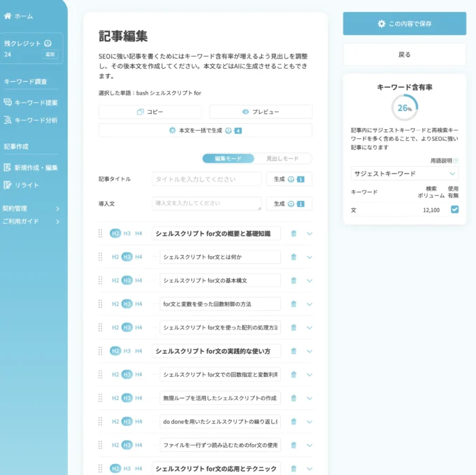Image resolution: width=476 pixels, height=475 pixels.
Task: Click the Home icon in the sidebar
Action: click(7, 16)
